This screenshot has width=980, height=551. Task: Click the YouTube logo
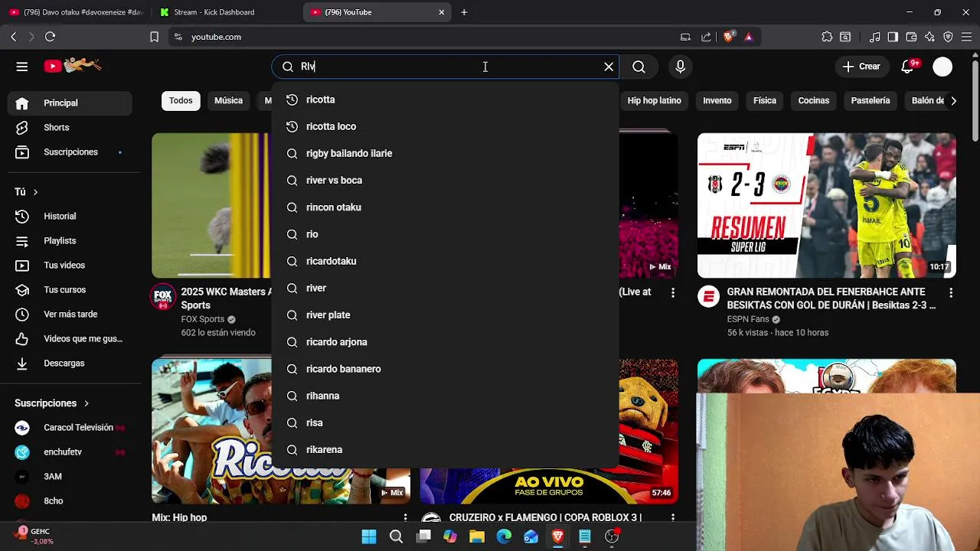click(x=72, y=66)
